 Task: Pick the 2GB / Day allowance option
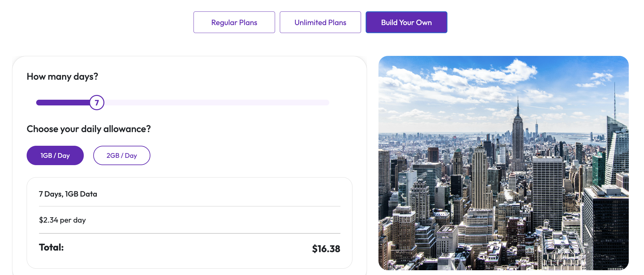tap(122, 156)
